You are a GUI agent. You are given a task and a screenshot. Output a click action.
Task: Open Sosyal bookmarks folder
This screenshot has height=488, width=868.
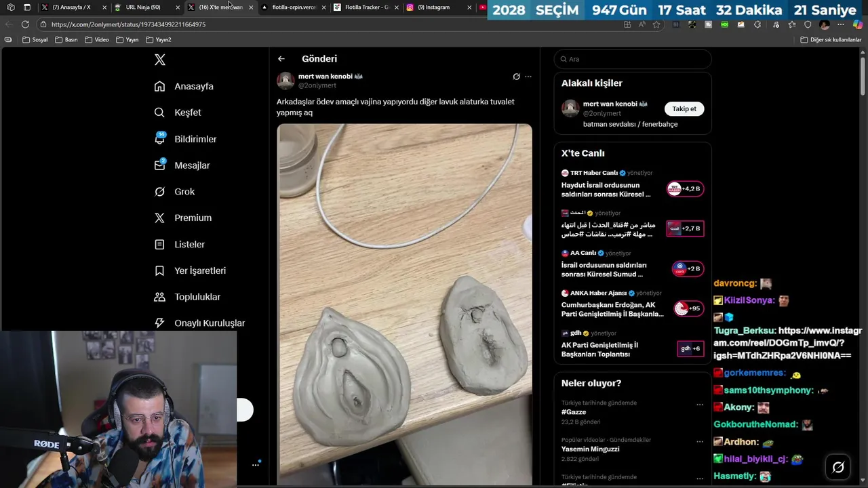click(x=35, y=40)
